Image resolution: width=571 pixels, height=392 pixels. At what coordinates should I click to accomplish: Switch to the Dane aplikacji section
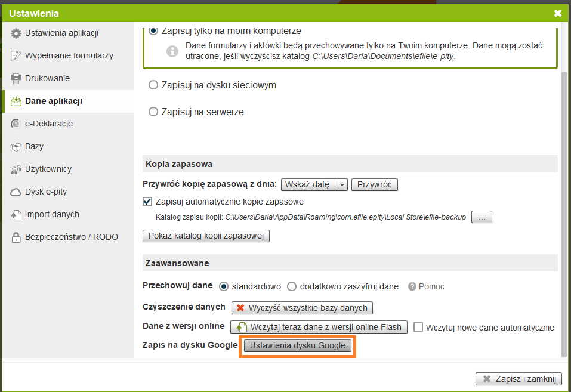(54, 101)
